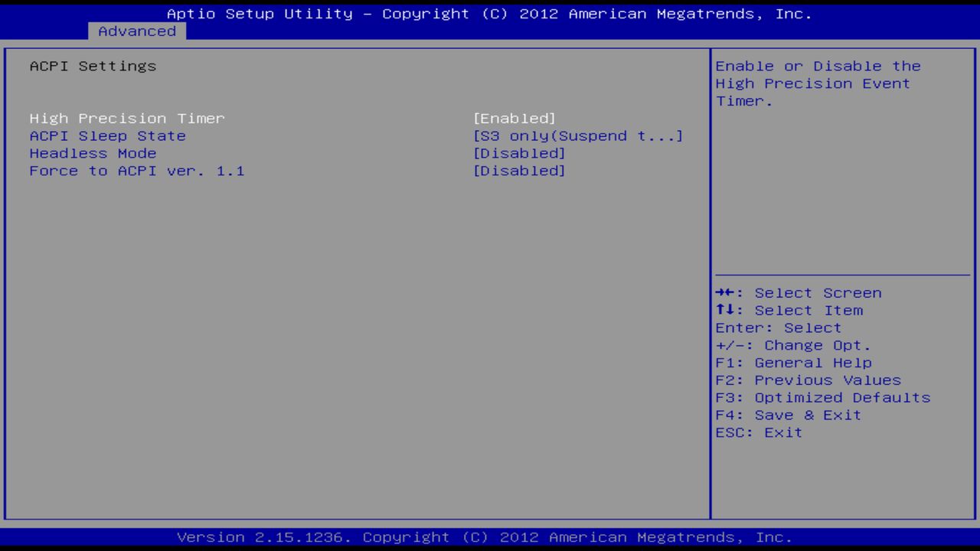Switch to the Advanced tab
Viewport: 980px width, 551px height.
pos(136,31)
